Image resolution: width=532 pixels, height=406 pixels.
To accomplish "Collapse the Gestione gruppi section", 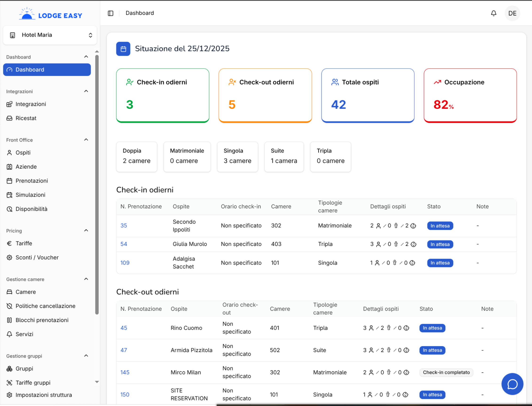I will point(86,356).
